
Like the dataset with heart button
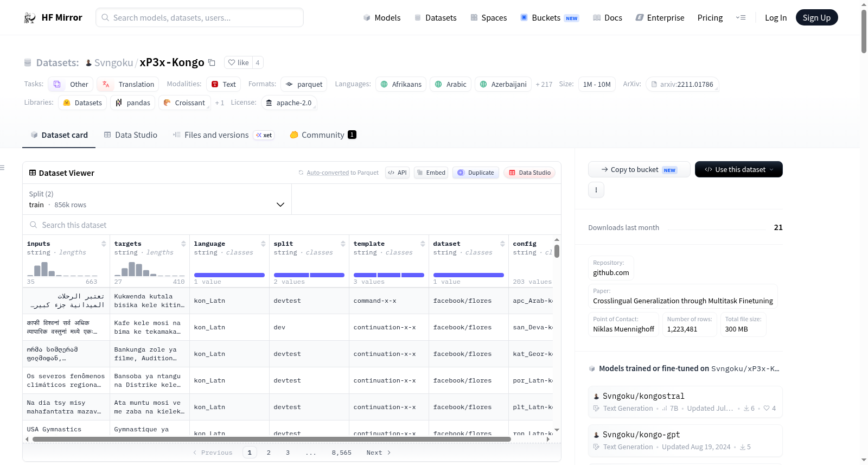238,62
